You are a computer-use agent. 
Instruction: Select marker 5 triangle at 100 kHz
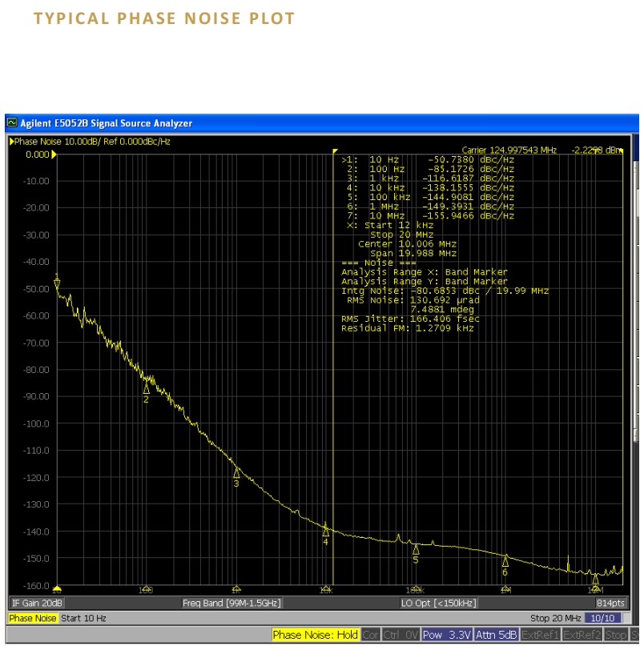[x=416, y=549]
